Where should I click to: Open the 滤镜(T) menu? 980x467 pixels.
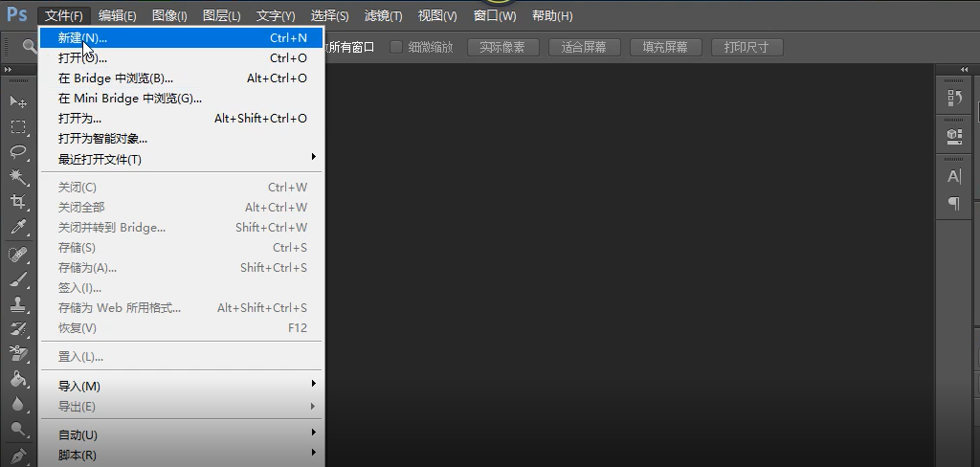click(x=383, y=15)
